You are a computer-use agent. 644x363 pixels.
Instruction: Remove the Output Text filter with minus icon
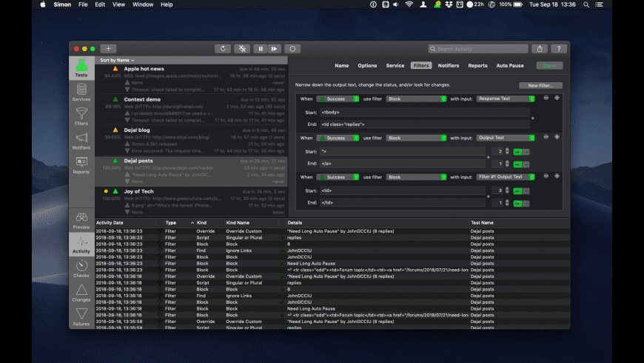pyautogui.click(x=546, y=137)
